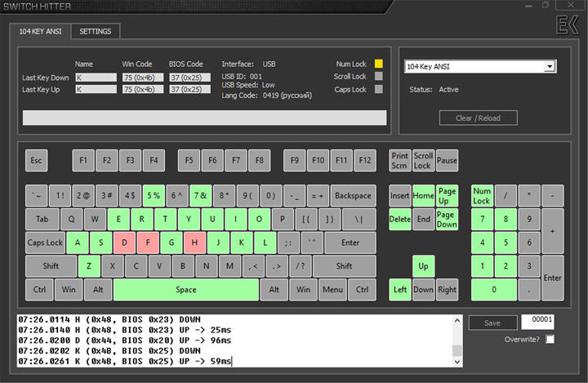Click the Num Lock yellow indicator
The width and height of the screenshot is (588, 383).
point(378,64)
